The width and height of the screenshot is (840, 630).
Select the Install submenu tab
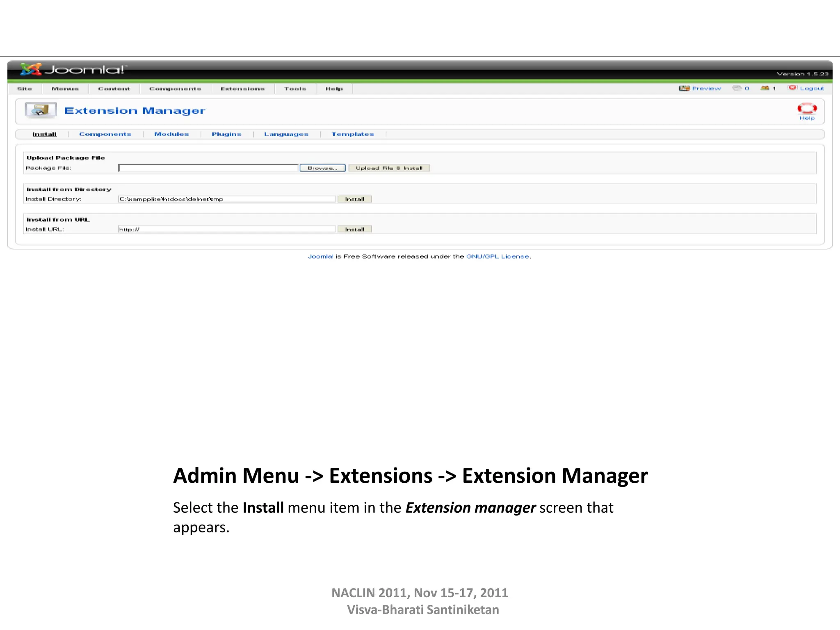coord(44,134)
